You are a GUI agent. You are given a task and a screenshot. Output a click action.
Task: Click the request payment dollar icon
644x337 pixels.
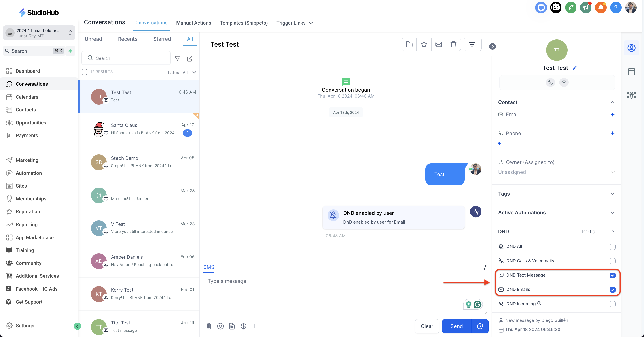tap(243, 326)
